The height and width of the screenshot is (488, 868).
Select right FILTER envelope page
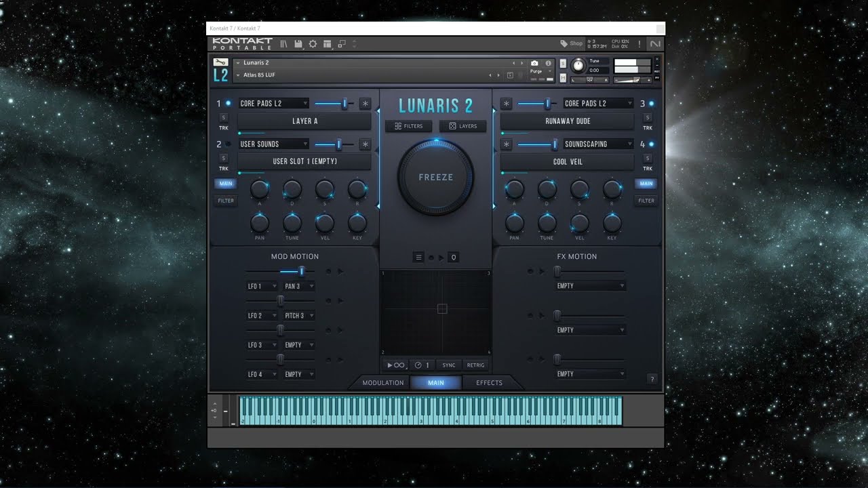(646, 201)
